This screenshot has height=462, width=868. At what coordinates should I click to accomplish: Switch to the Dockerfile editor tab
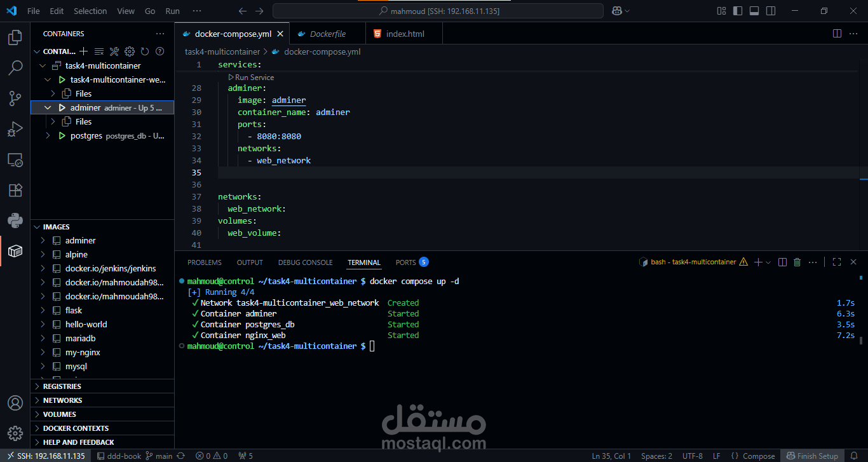click(x=327, y=34)
